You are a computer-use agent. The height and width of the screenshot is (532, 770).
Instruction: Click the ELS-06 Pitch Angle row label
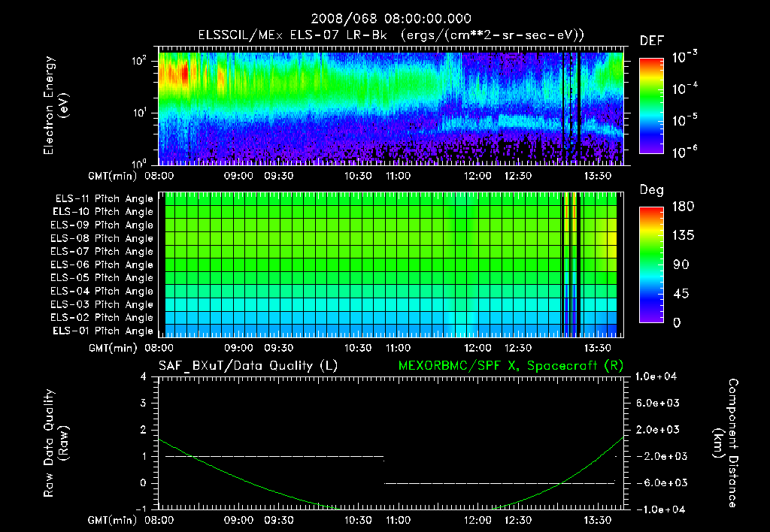click(x=102, y=264)
